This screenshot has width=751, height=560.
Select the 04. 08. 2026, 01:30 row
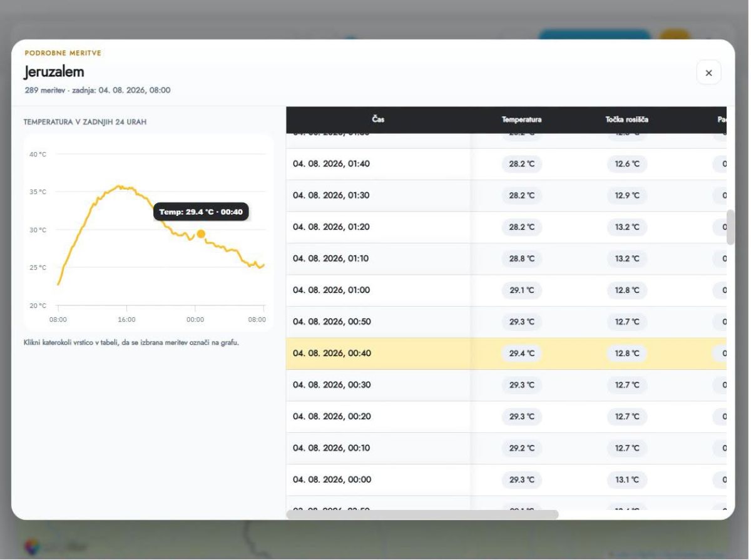(506, 196)
